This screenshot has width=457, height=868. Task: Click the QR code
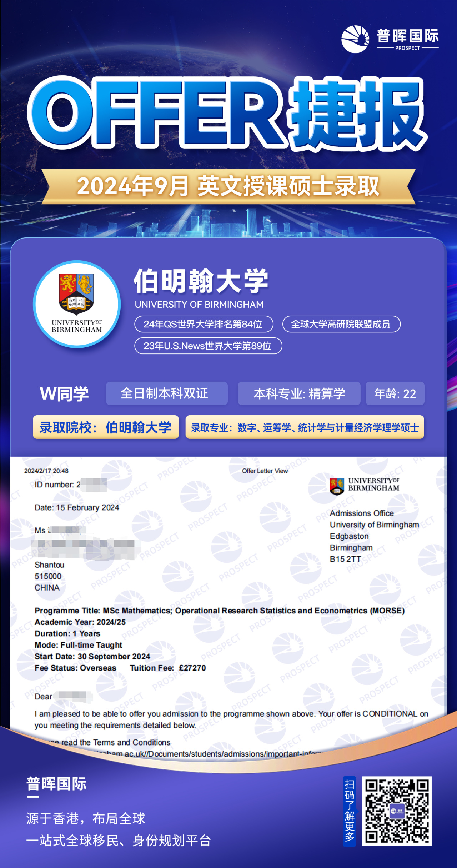pos(397,811)
